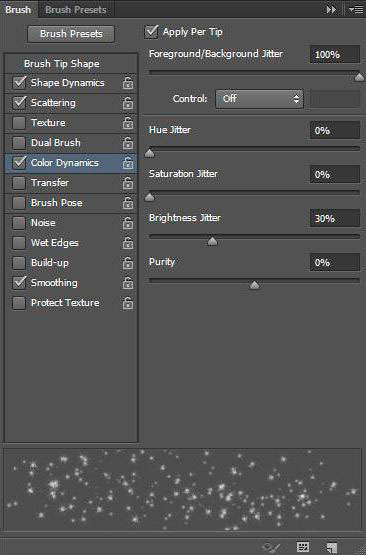This screenshot has height=555, width=366.
Task: Click the Brush Presets button
Action: click(x=71, y=34)
